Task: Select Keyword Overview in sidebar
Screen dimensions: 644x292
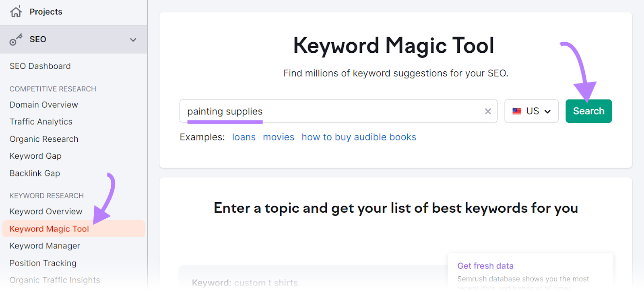Action: 46,211
